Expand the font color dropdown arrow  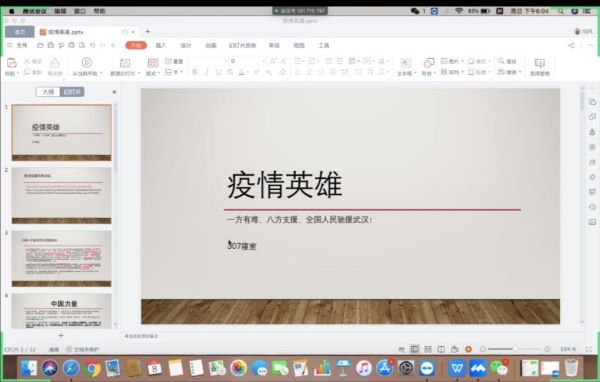point(248,72)
